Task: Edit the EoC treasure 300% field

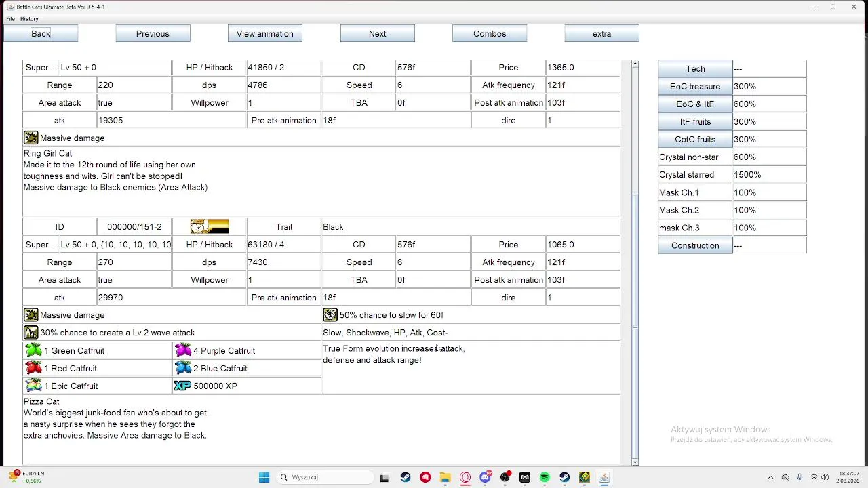Action: coord(769,86)
